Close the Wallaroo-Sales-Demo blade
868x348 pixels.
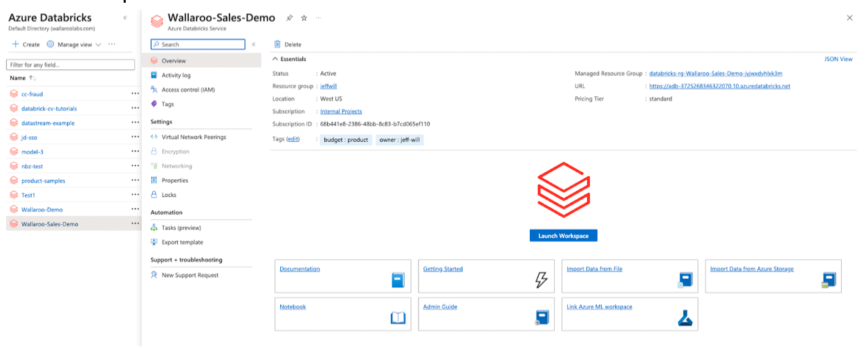[850, 18]
